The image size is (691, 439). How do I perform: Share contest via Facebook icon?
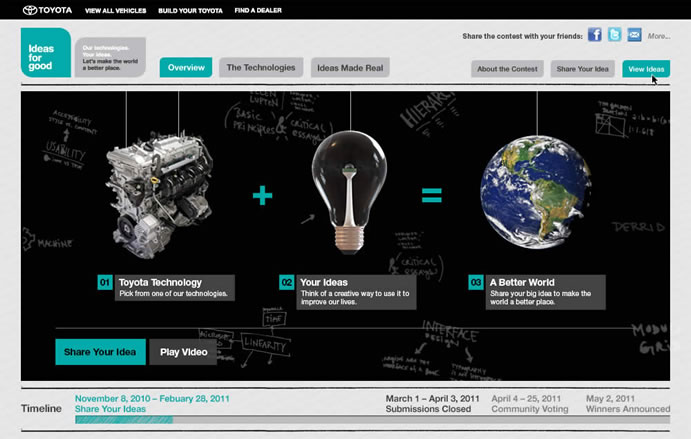(594, 34)
